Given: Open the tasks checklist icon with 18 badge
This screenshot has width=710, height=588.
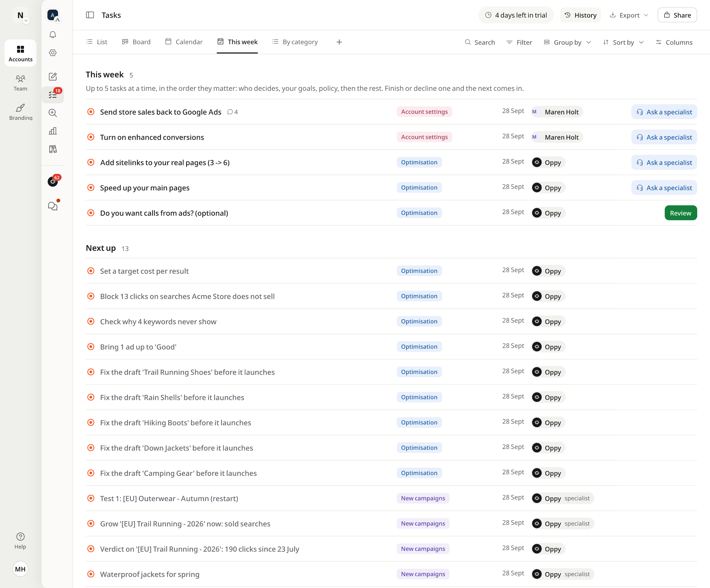Looking at the screenshot, I should point(53,95).
